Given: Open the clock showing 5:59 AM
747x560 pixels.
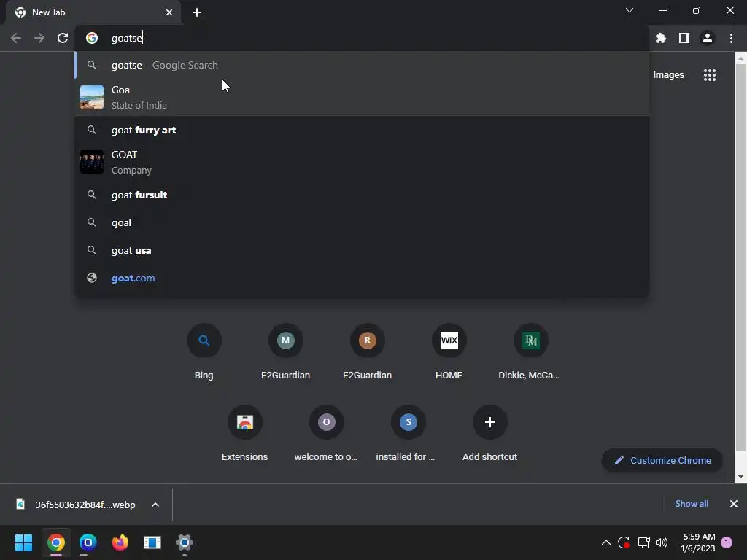Looking at the screenshot, I should tap(698, 542).
